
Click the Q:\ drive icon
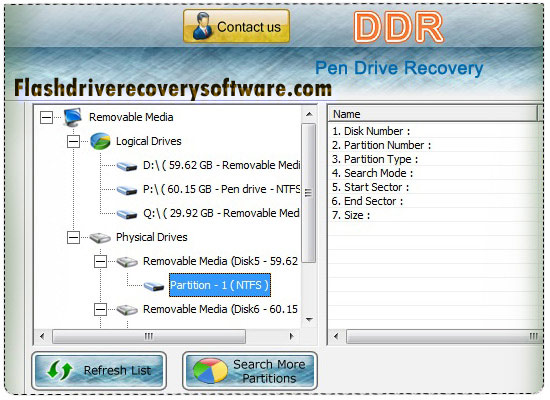click(127, 214)
